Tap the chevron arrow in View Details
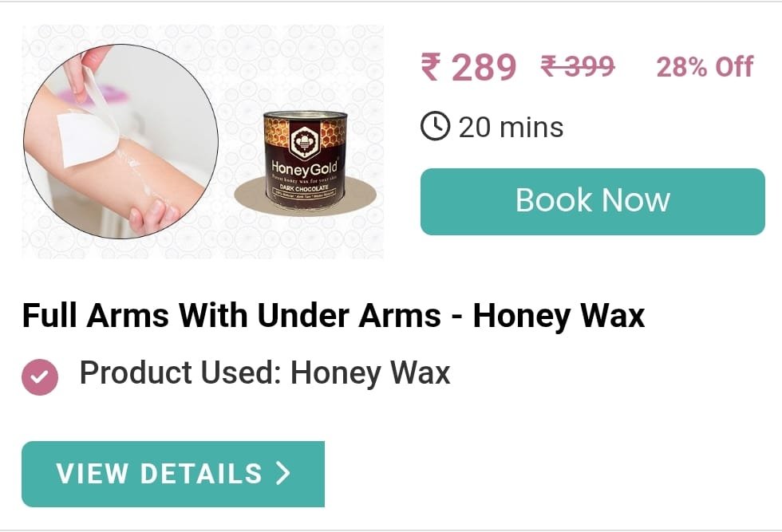This screenshot has height=532, width=782. pyautogui.click(x=284, y=473)
